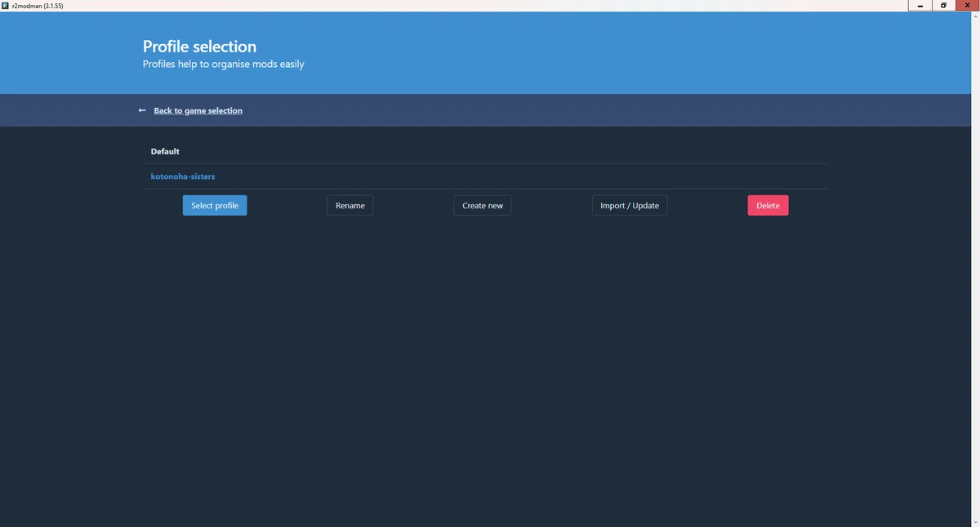980x527 pixels.
Task: Rename the selected profile
Action: (x=350, y=205)
